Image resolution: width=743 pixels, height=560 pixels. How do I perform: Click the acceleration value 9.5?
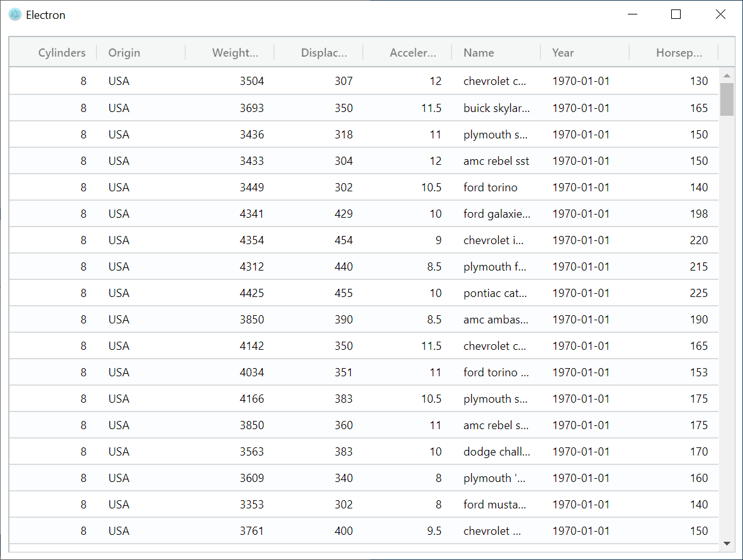click(x=434, y=531)
